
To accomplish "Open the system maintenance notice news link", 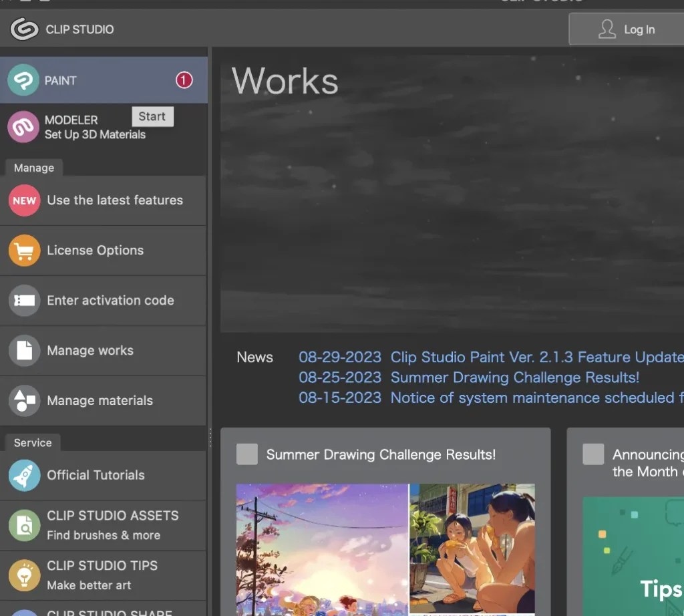I will pos(537,398).
